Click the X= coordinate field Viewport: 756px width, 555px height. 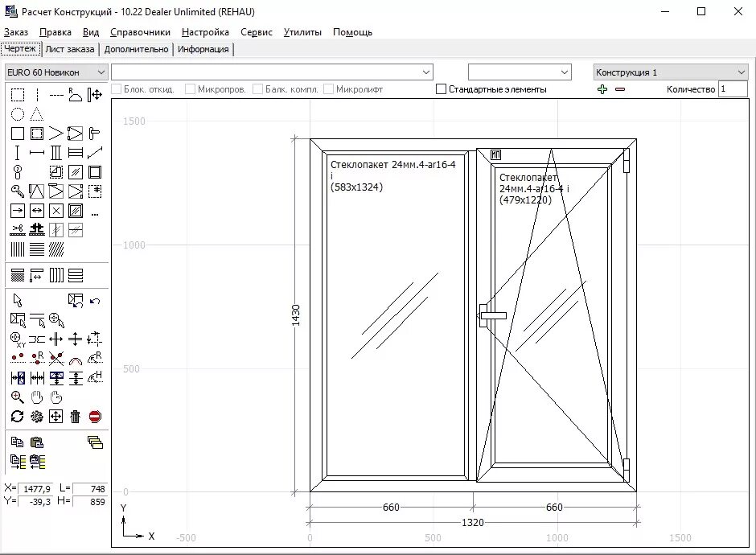coord(35,489)
